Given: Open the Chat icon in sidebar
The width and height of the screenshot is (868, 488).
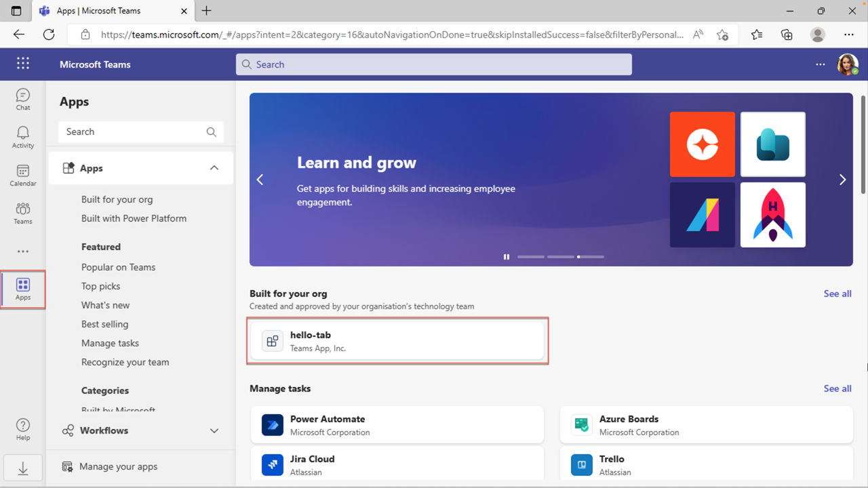Looking at the screenshot, I should click(x=23, y=99).
